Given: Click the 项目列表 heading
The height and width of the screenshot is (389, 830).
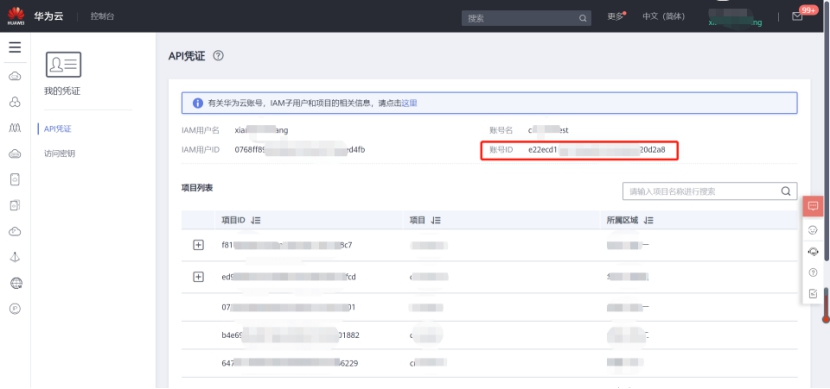Looking at the screenshot, I should point(197,188).
